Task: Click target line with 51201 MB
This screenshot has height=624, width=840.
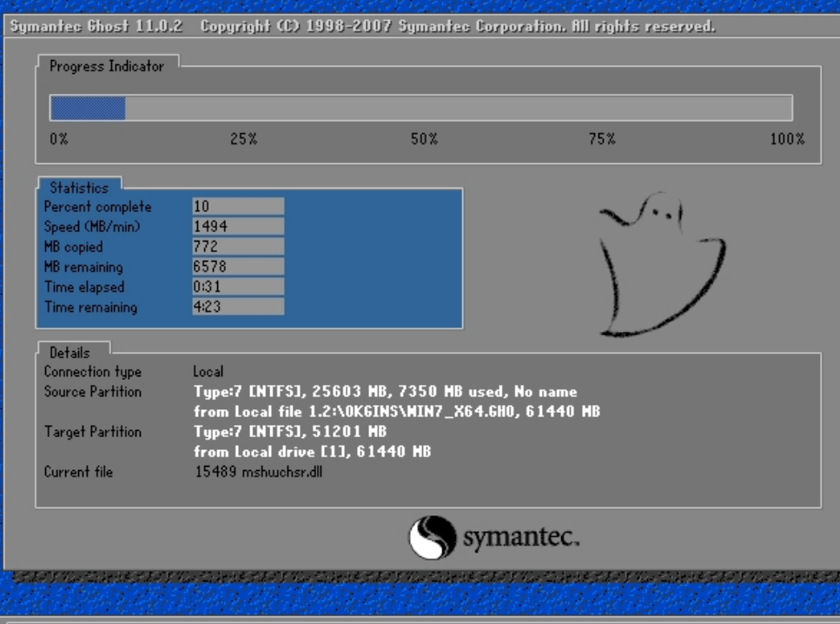Action: point(290,432)
